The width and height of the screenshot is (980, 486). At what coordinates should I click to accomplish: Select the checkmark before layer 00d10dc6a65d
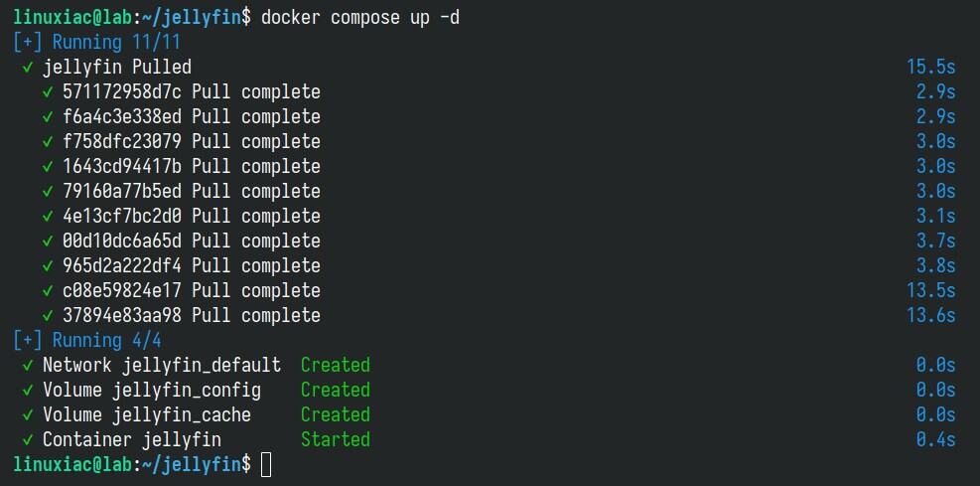[48, 242]
